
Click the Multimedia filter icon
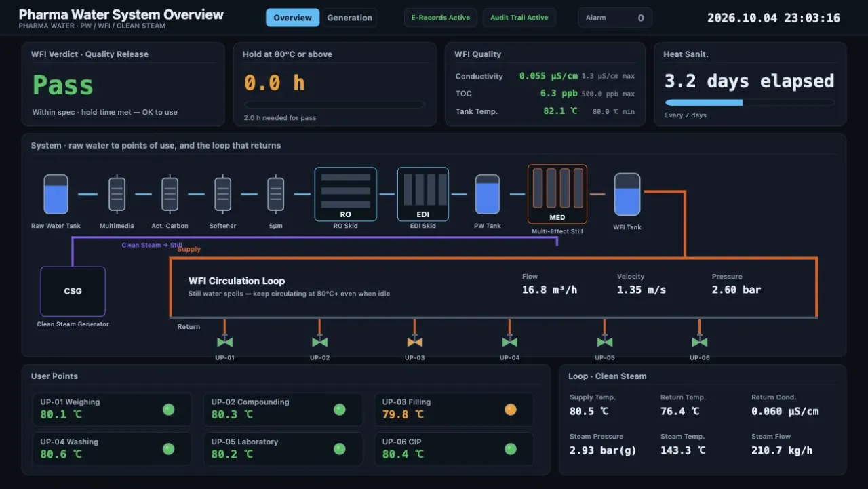coord(117,194)
